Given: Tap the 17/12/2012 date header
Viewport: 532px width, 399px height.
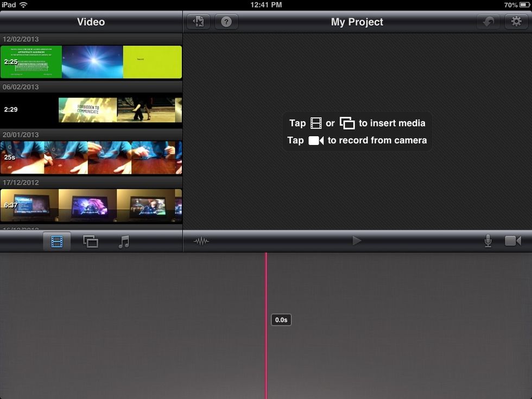Looking at the screenshot, I should point(21,182).
